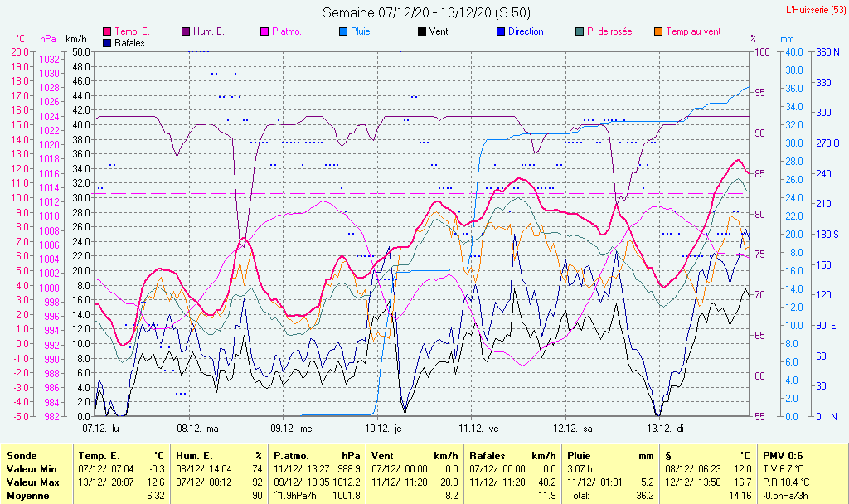
Task: Click the 'T.V.6.7 °C' value
Action: [x=784, y=469]
